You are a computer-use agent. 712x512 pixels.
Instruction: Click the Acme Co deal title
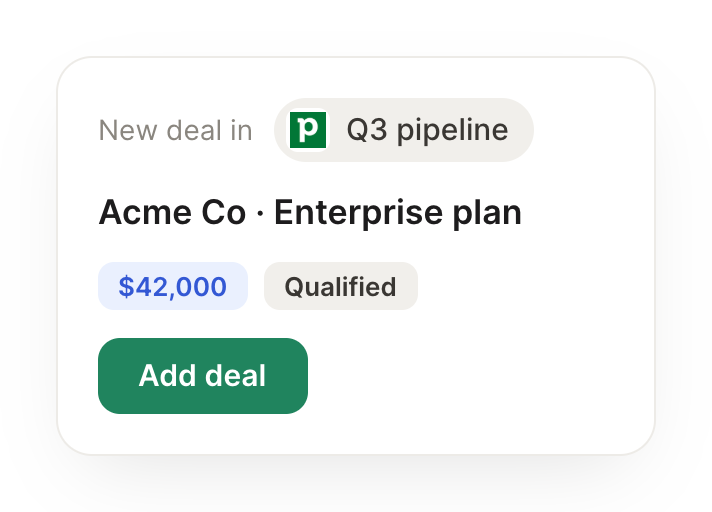(310, 212)
